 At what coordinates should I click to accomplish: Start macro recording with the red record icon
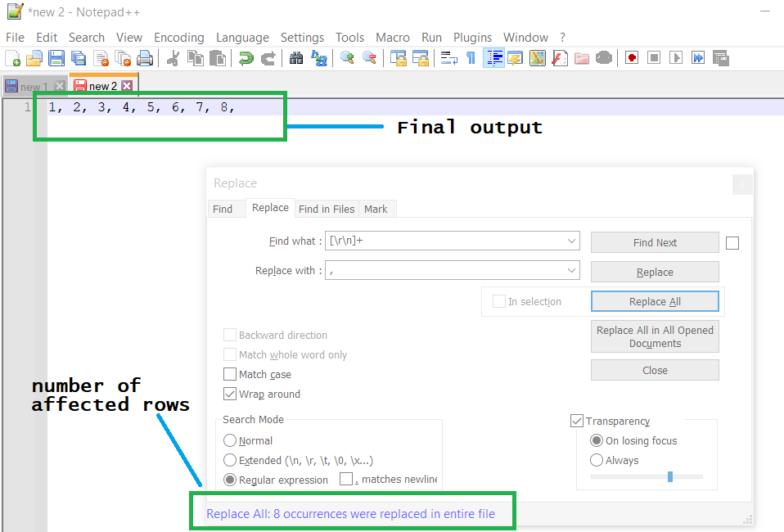click(x=631, y=57)
